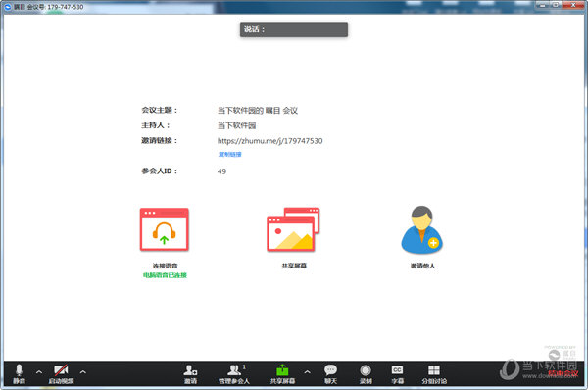Image resolution: width=588 pixels, height=390 pixels.
Task: Open the invite toolbar icon
Action: (190, 374)
